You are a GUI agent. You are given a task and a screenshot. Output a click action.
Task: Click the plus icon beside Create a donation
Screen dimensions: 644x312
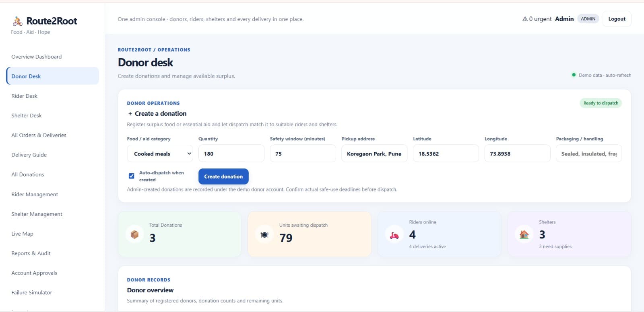tap(130, 114)
